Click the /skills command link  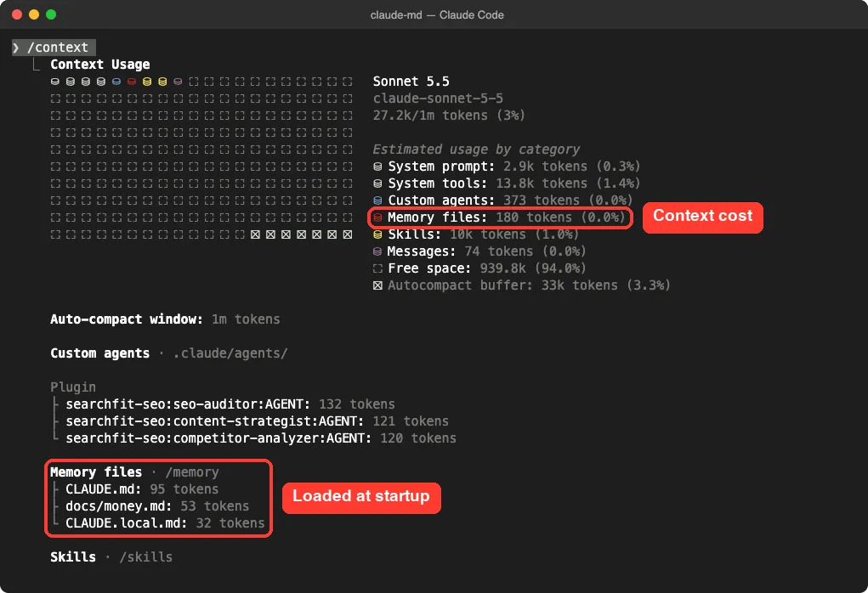coord(146,557)
